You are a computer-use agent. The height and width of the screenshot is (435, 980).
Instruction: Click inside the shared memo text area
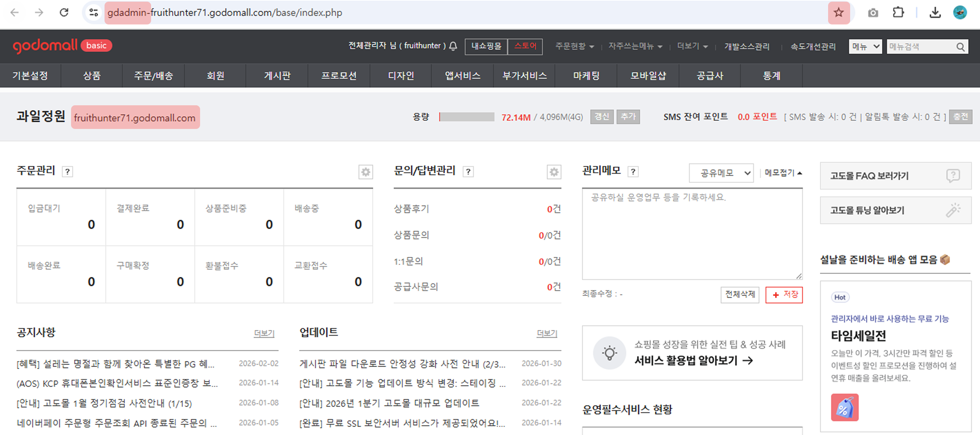(x=691, y=233)
